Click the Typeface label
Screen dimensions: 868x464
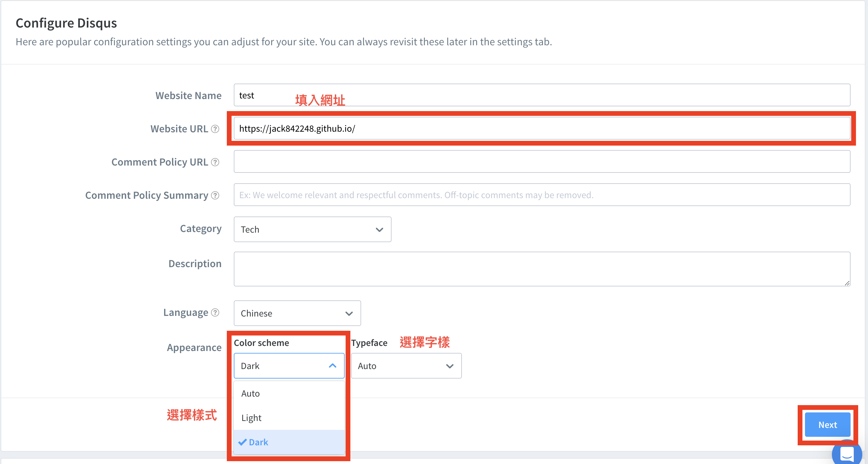pyautogui.click(x=369, y=343)
